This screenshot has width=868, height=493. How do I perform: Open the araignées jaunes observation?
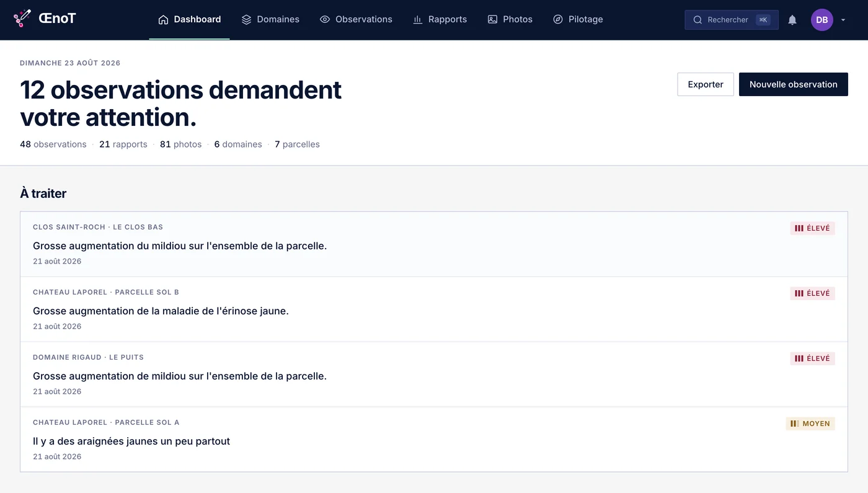pyautogui.click(x=434, y=440)
